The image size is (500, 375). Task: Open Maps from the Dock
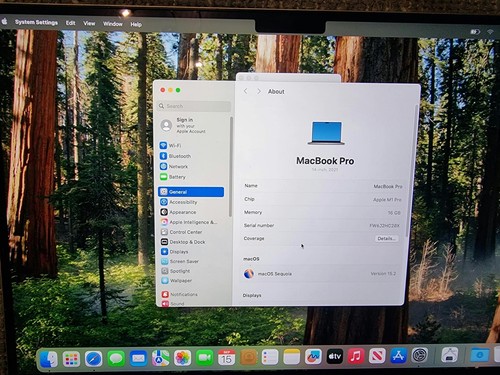[x=160, y=358]
